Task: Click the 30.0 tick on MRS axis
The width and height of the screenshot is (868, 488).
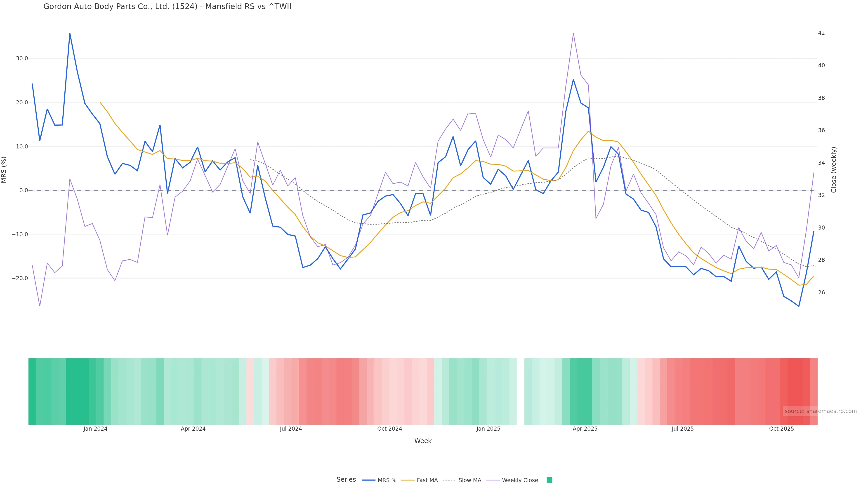Action: pyautogui.click(x=22, y=58)
